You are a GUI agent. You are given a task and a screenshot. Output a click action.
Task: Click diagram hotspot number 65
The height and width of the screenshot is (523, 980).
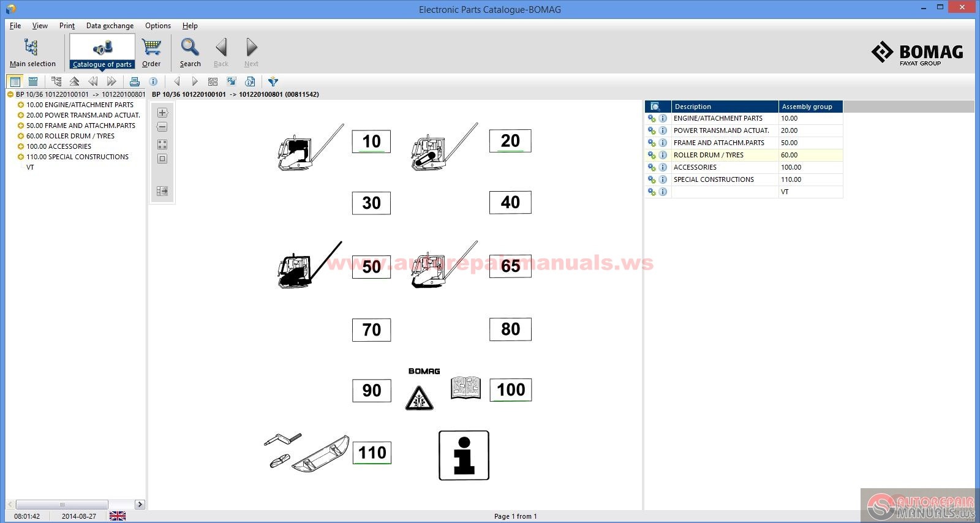510,266
